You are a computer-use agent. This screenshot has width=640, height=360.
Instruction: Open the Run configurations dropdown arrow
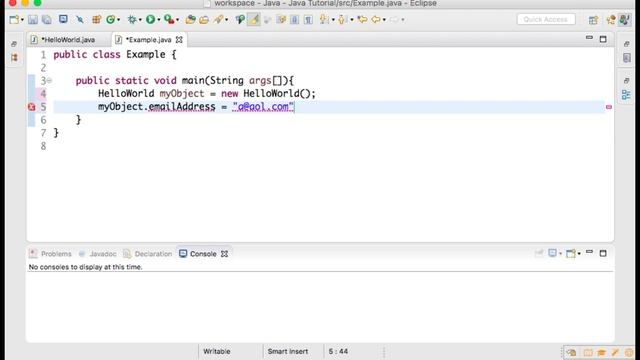tap(158, 20)
